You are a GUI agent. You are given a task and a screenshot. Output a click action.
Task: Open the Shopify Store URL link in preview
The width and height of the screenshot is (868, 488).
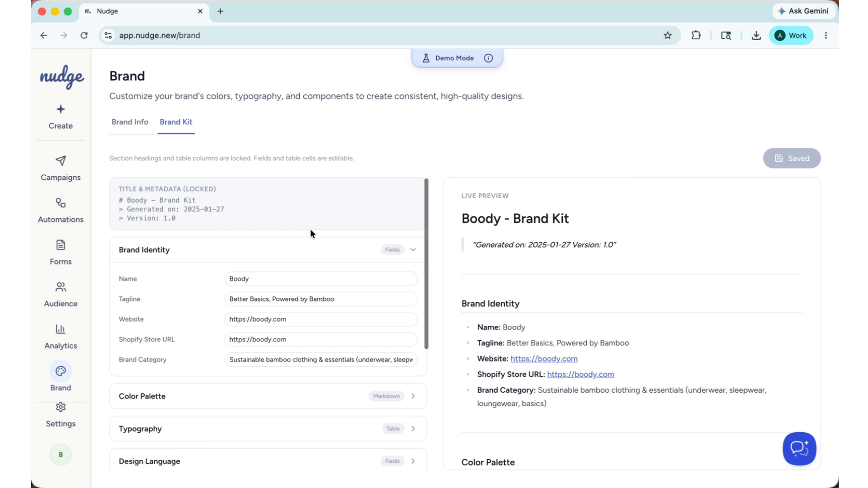[x=580, y=375]
